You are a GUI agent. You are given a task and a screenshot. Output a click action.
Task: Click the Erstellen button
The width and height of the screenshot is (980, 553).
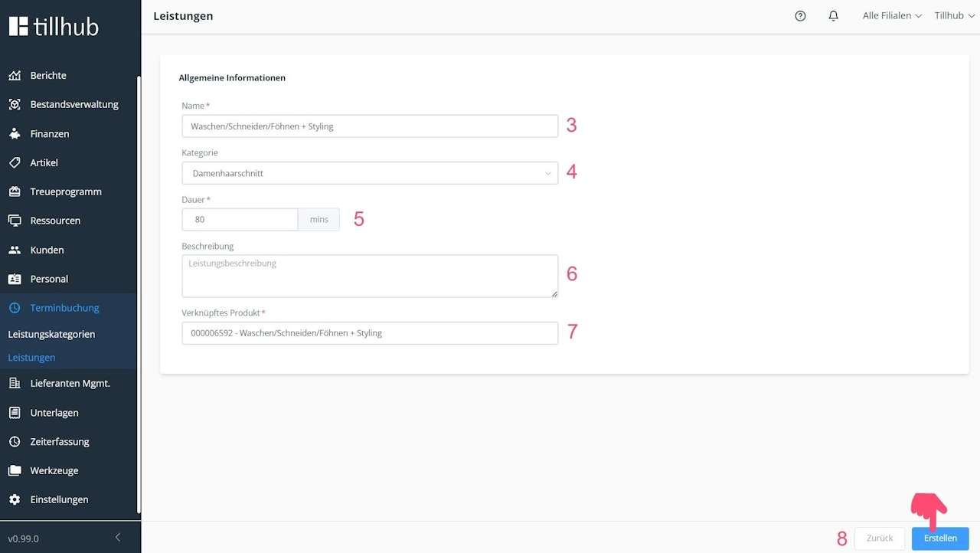point(940,538)
